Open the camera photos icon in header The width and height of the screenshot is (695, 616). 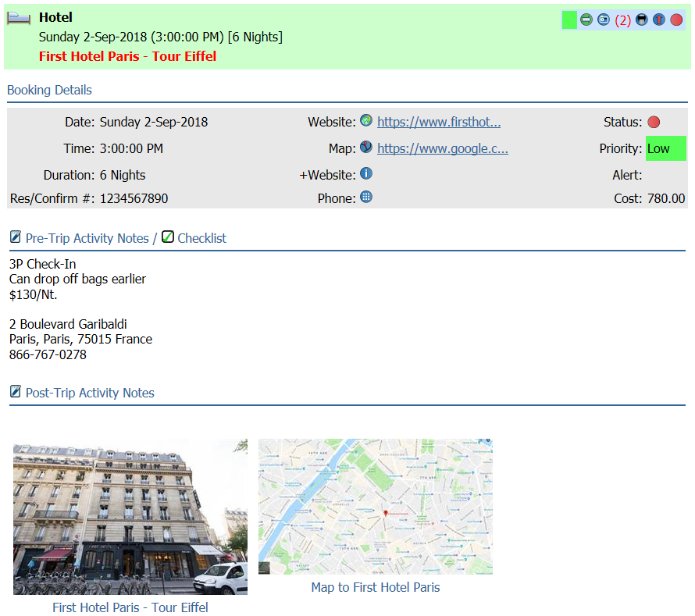604,20
